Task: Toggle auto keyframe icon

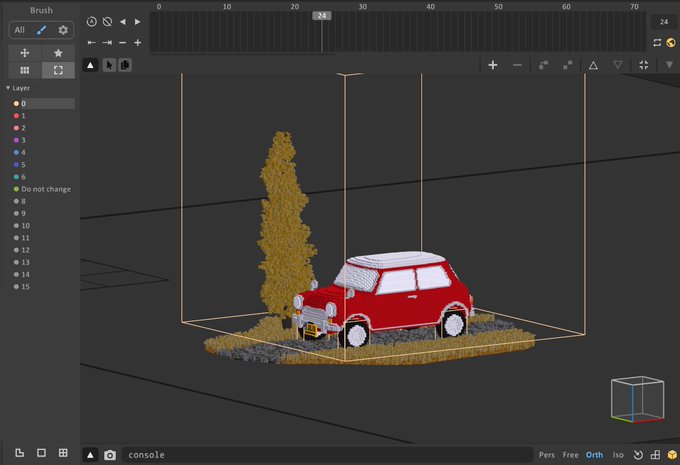Action: point(92,22)
